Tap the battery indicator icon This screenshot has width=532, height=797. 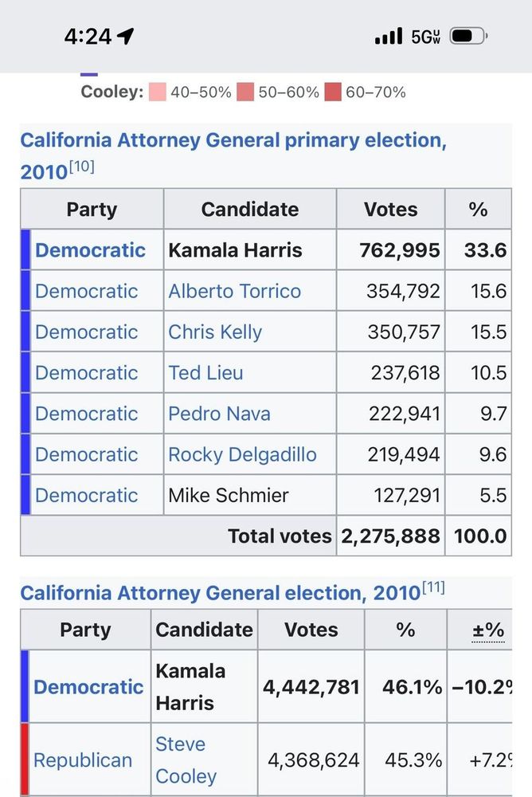468,36
